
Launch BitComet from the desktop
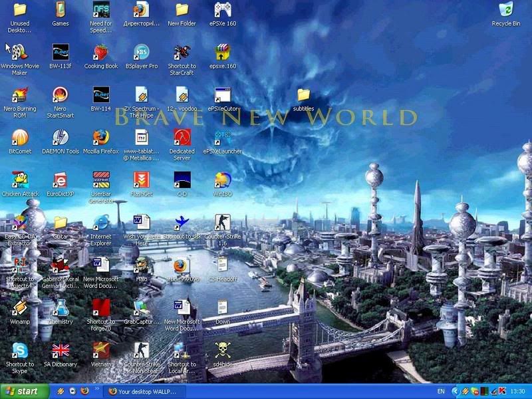click(x=20, y=138)
